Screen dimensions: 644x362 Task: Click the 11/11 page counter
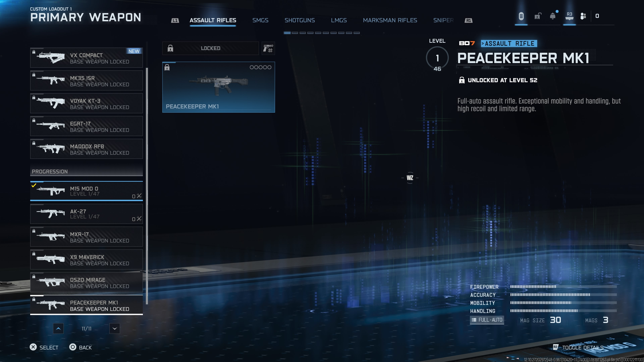click(x=87, y=329)
